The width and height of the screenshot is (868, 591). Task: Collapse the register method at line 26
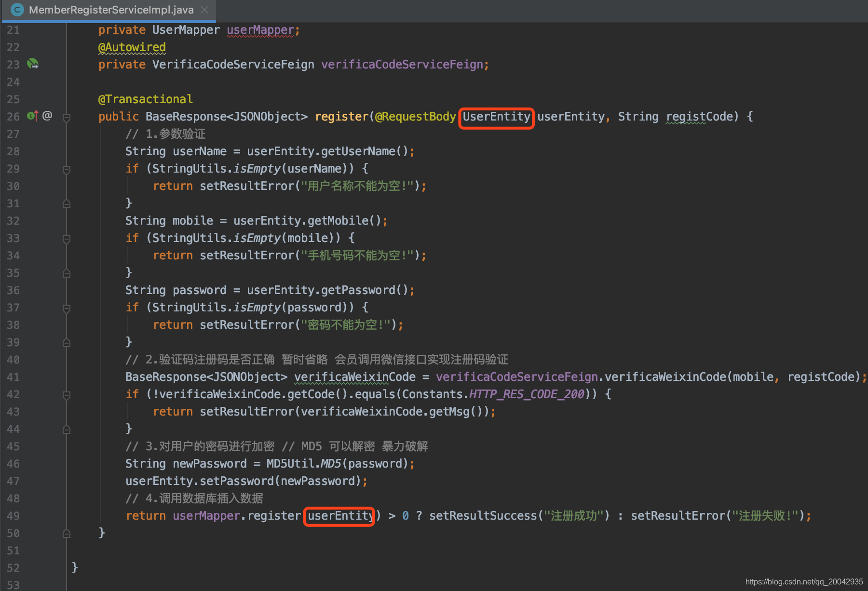pos(67,117)
